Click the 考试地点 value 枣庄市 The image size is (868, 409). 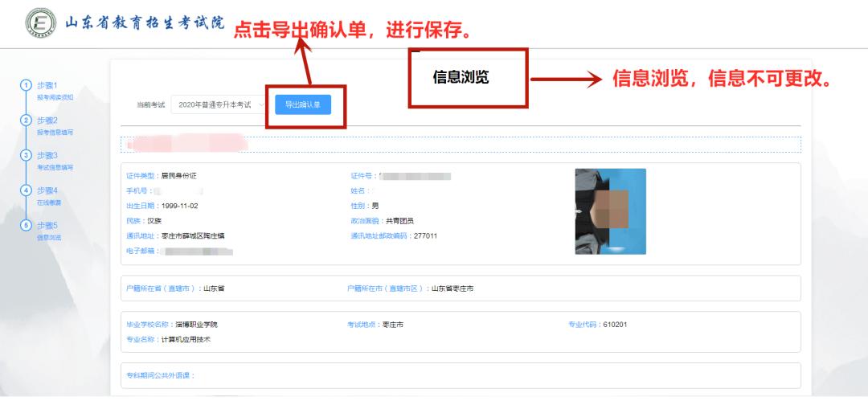coord(392,325)
